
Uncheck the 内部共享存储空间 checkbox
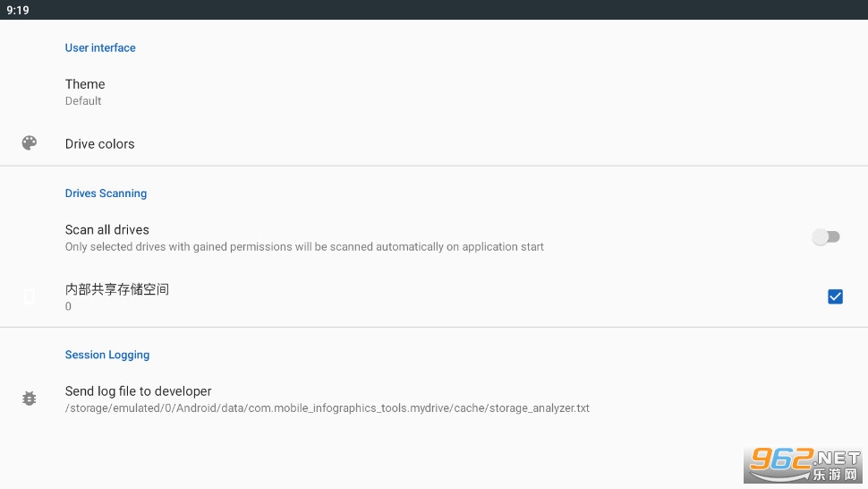pyautogui.click(x=835, y=296)
